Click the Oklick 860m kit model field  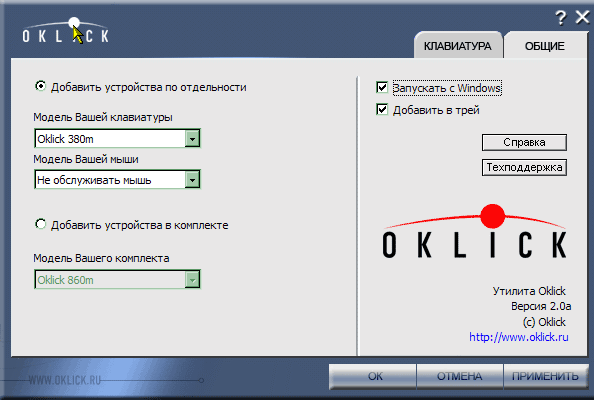click(x=117, y=280)
